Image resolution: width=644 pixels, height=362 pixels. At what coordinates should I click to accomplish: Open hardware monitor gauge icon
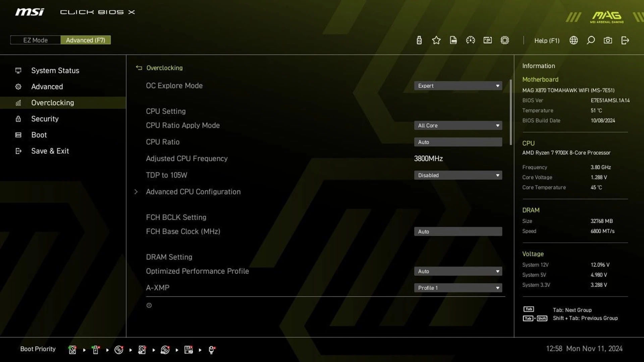click(470, 40)
